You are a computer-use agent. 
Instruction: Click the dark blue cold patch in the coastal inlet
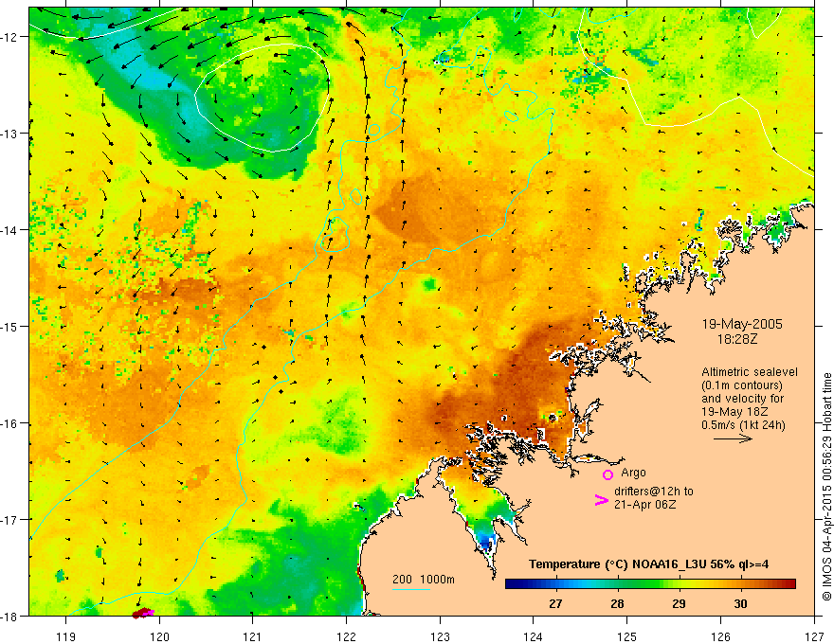click(x=486, y=543)
